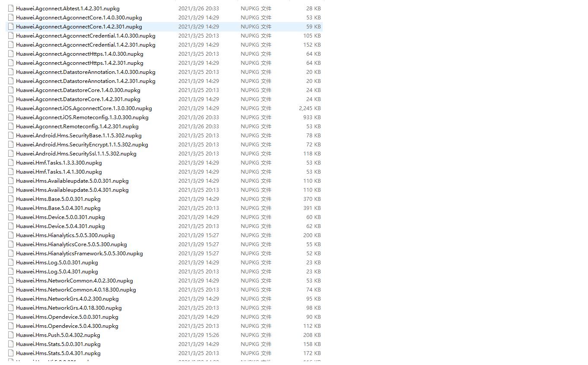Click the 158 KB size value
The width and height of the screenshot is (588, 365).
pyautogui.click(x=312, y=344)
